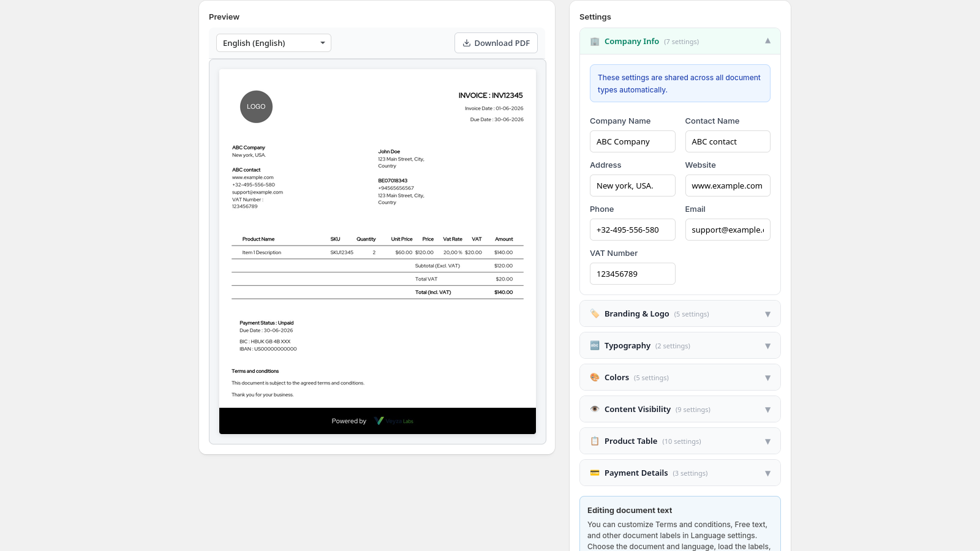980x551 pixels.
Task: Click the Colors palette icon
Action: tap(595, 377)
